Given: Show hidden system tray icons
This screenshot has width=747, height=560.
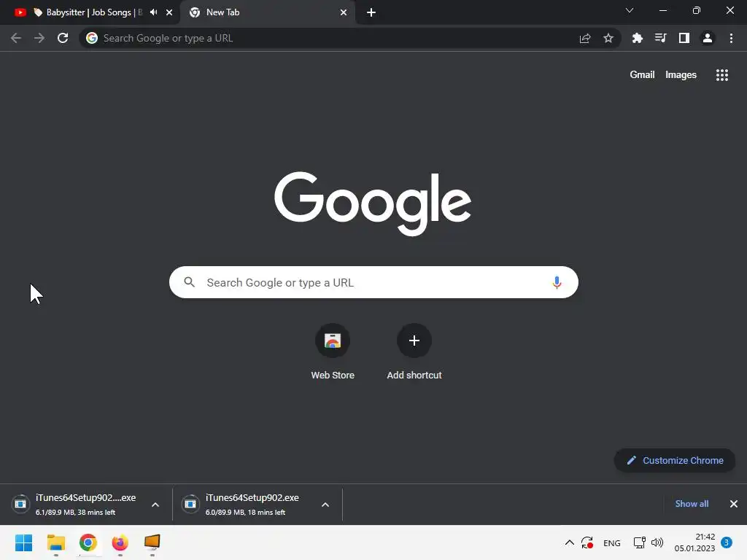Looking at the screenshot, I should (x=569, y=542).
